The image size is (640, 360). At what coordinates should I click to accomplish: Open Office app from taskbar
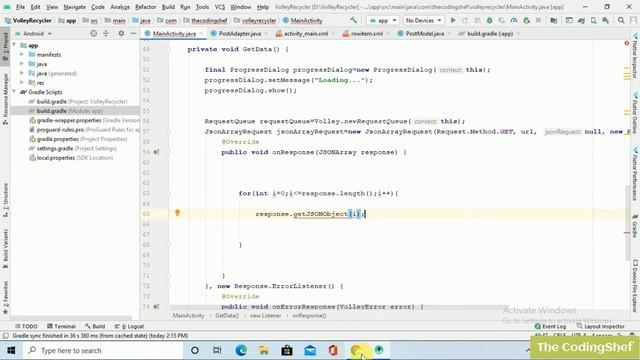click(333, 350)
